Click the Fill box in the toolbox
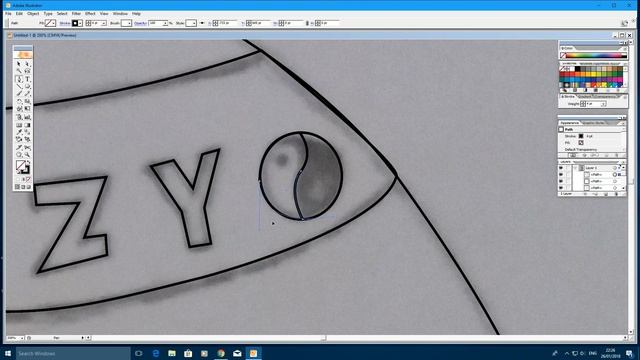 (x=21, y=166)
